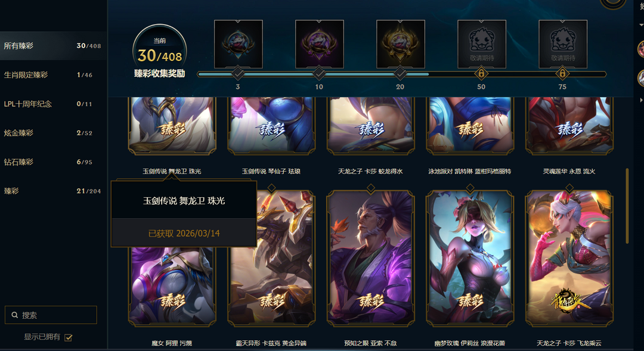The image size is (644, 351).
Task: Click the locked reward box at 50
Action: [482, 44]
